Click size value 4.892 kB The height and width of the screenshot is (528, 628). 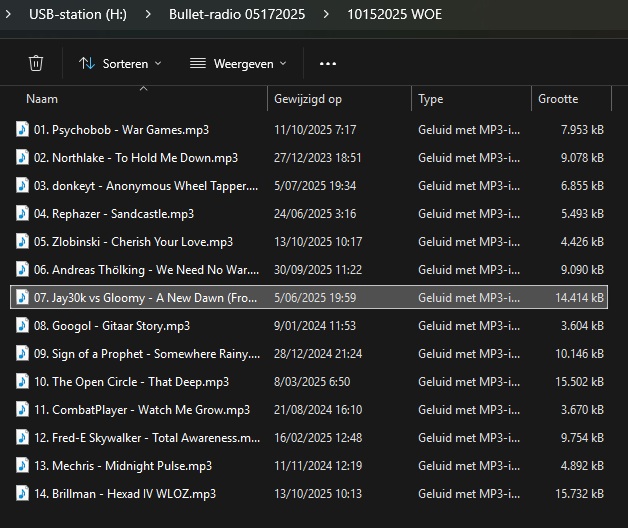tap(582, 466)
